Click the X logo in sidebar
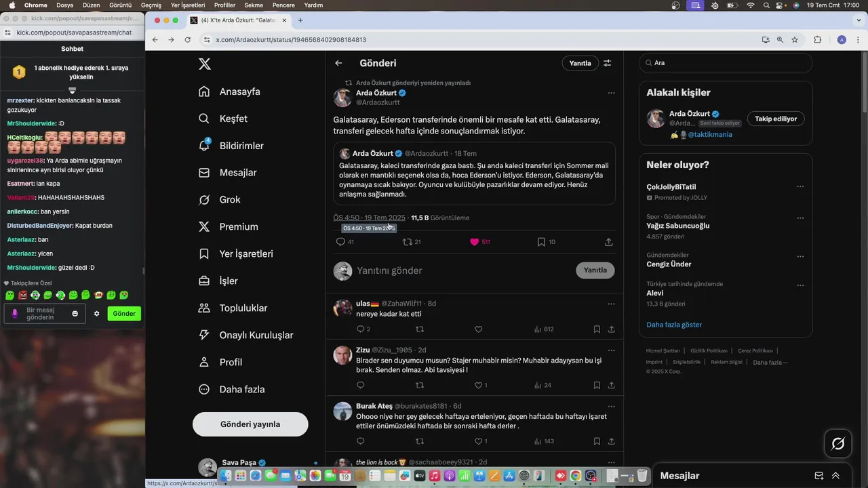Viewport: 868px width, 488px height. click(x=204, y=64)
